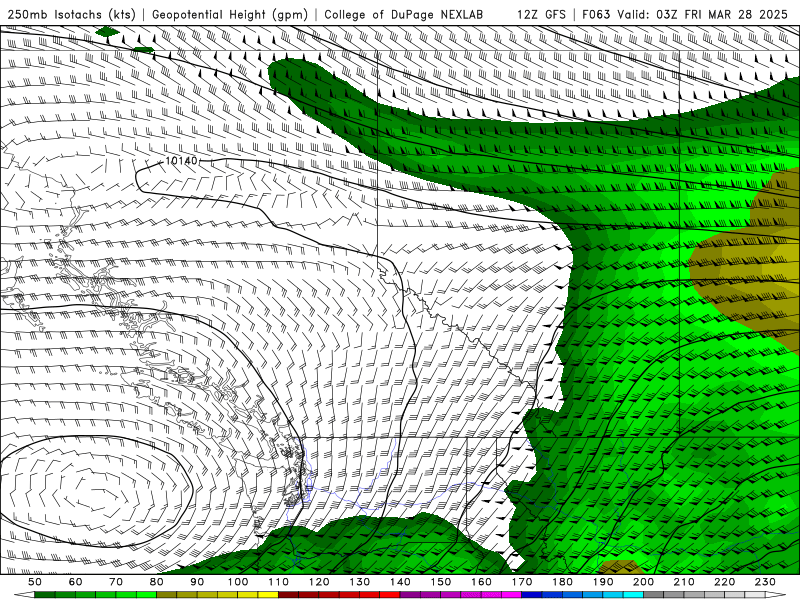The image size is (800, 600).
Task: Select the dark blue swatch just after 170
Action: 532,595
